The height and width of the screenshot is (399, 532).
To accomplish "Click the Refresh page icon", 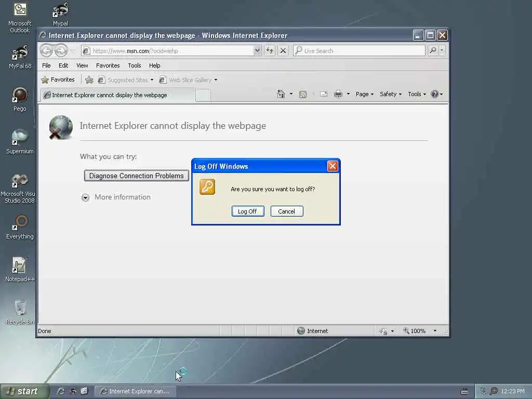I will click(x=270, y=51).
